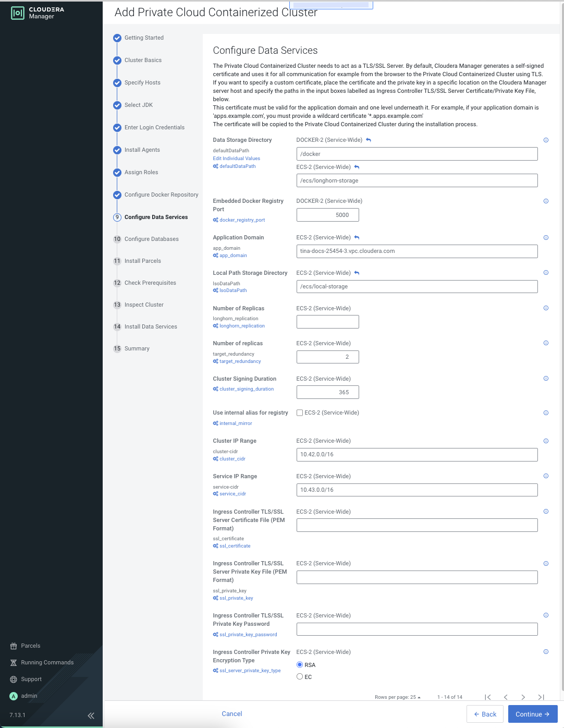The height and width of the screenshot is (728, 564).
Task: Click Edit Individual Values link
Action: pos(236,159)
